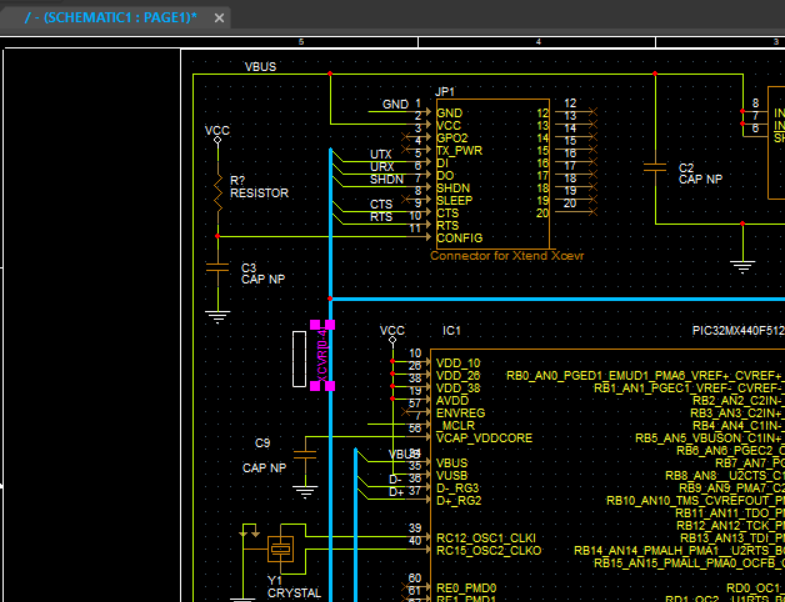Select the CTS net label
Viewport: 785px width, 602px height.
coord(381,204)
